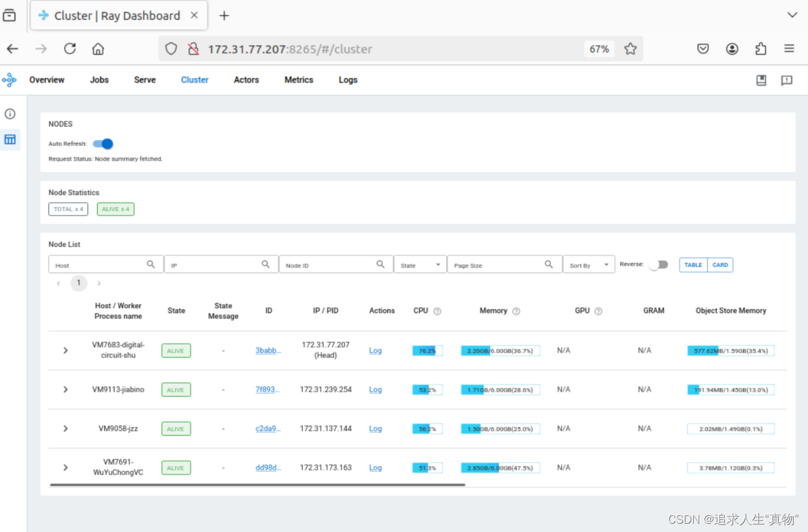Click the site security lock icon

[x=193, y=49]
